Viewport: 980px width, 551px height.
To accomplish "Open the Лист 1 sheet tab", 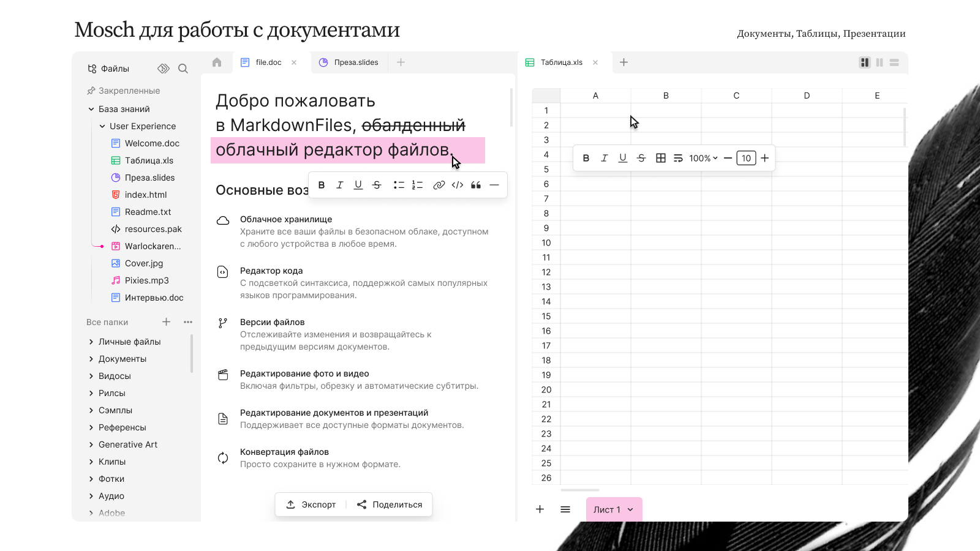I will [x=613, y=509].
